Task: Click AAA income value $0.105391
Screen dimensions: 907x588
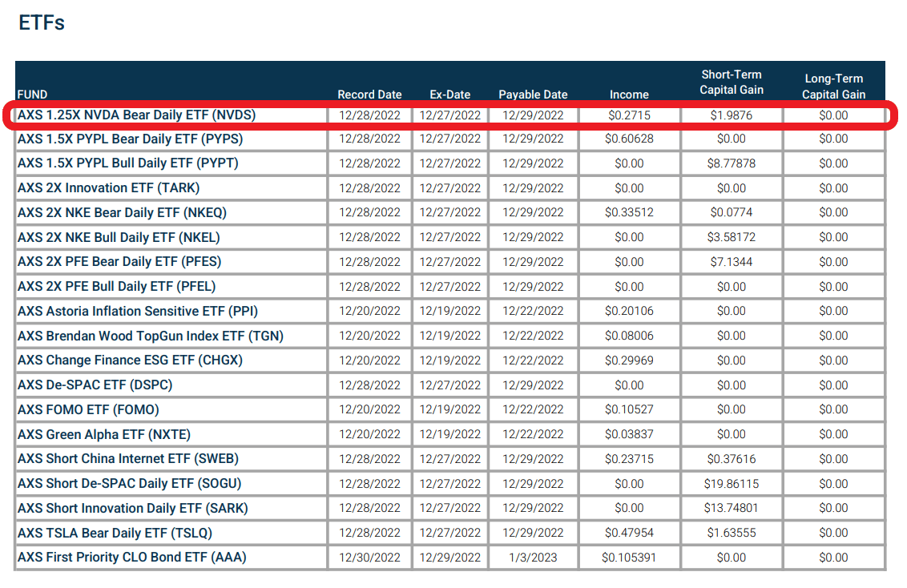Action: click(x=629, y=558)
